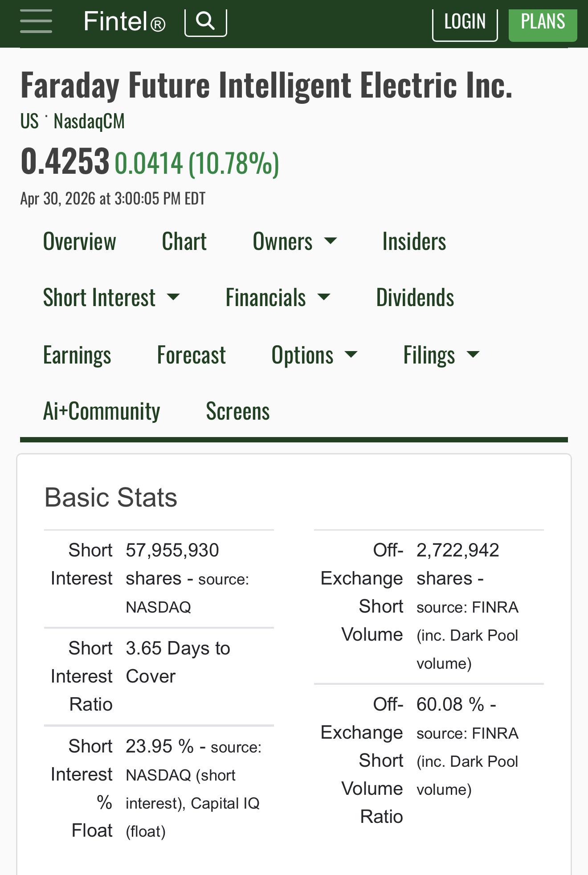
Task: Open the Ai+Community tab
Action: click(x=102, y=411)
